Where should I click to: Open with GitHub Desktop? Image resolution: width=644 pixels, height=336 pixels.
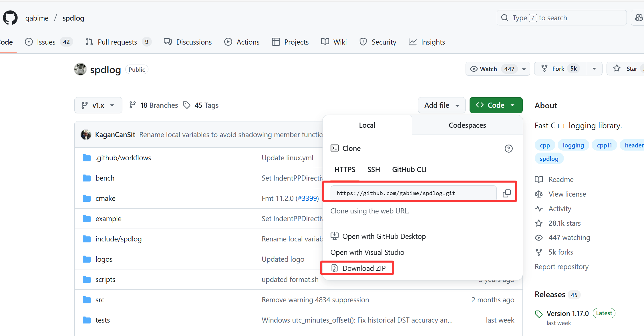coord(384,237)
